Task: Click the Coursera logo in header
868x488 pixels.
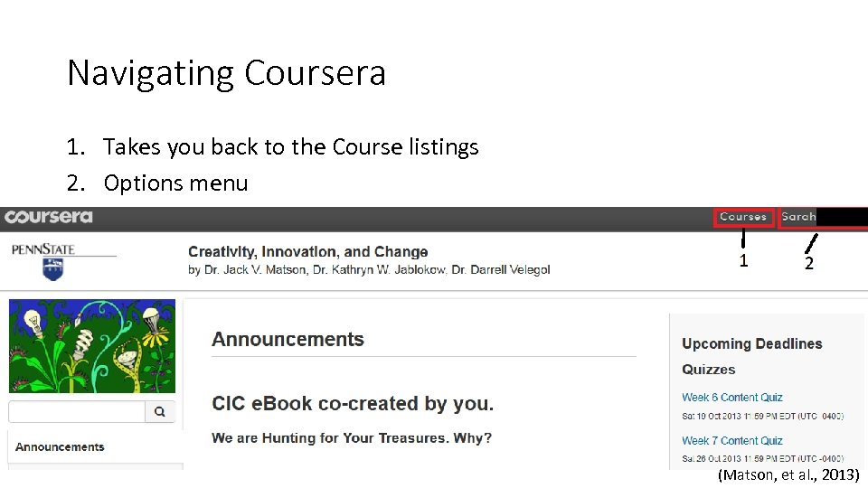Action: coord(49,217)
